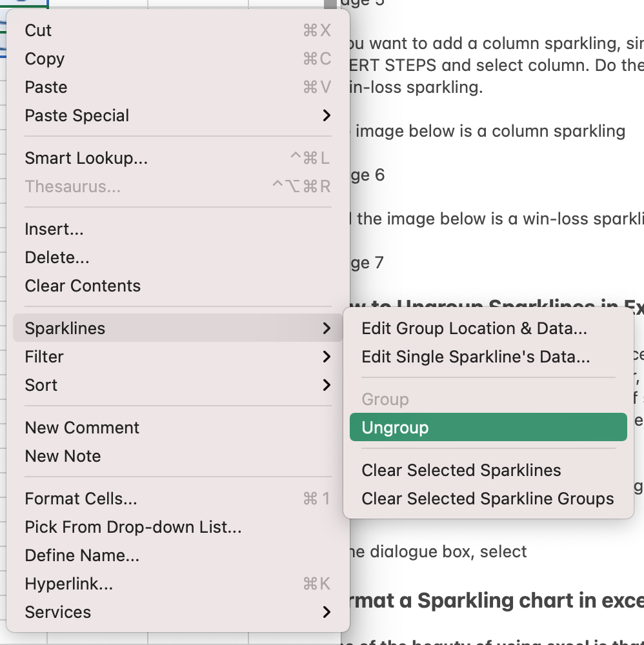Click Edit Group Location & Data...
644x645 pixels.
(474, 328)
